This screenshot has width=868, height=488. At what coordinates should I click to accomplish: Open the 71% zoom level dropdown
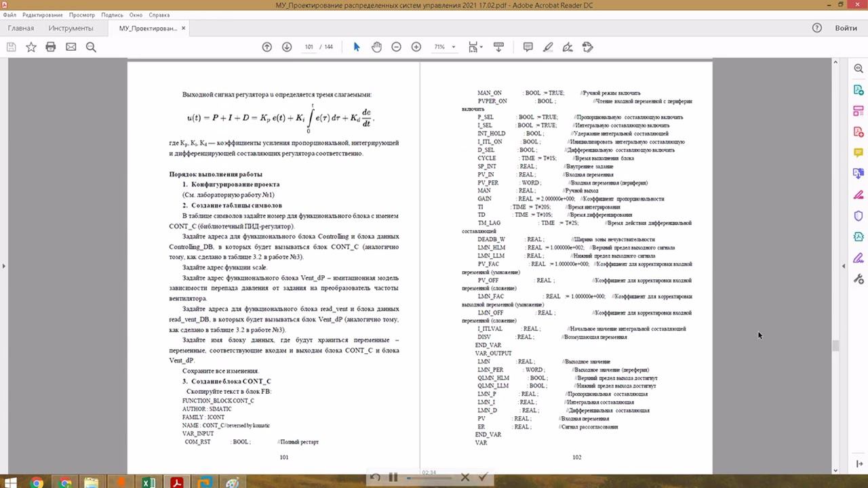click(445, 47)
